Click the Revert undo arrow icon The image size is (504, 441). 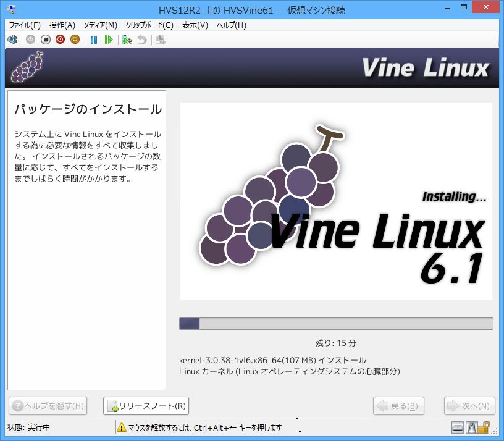click(142, 40)
